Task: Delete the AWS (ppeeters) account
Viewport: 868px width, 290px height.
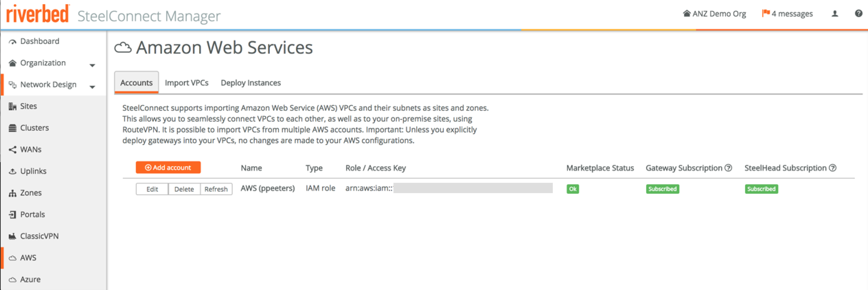Action: coord(184,189)
